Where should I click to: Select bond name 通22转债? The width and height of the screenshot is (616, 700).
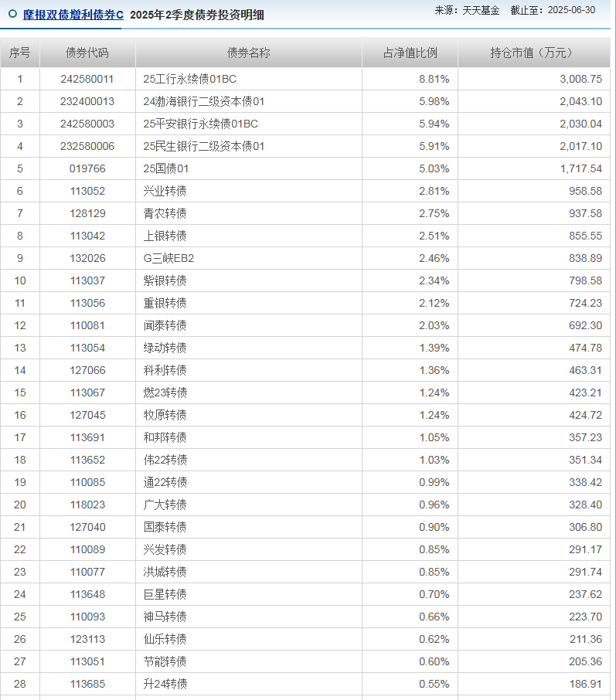[x=165, y=482]
